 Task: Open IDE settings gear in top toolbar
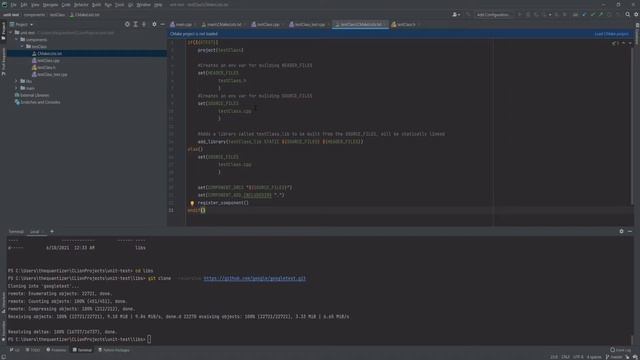tap(636, 15)
